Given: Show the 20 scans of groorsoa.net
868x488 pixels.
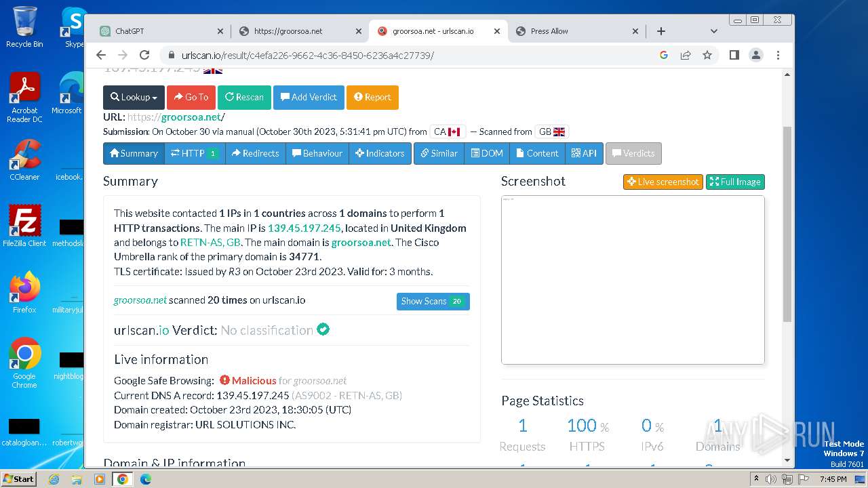Looking at the screenshot, I should [433, 301].
